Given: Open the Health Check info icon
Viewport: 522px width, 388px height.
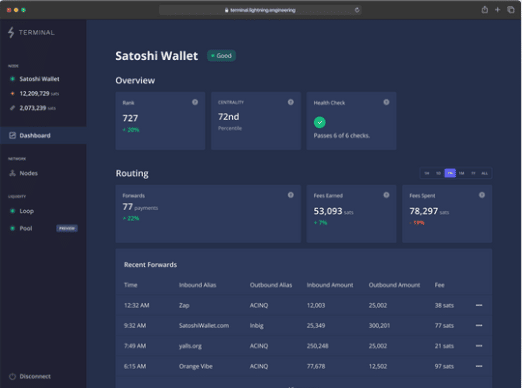Looking at the screenshot, I should click(386, 102).
